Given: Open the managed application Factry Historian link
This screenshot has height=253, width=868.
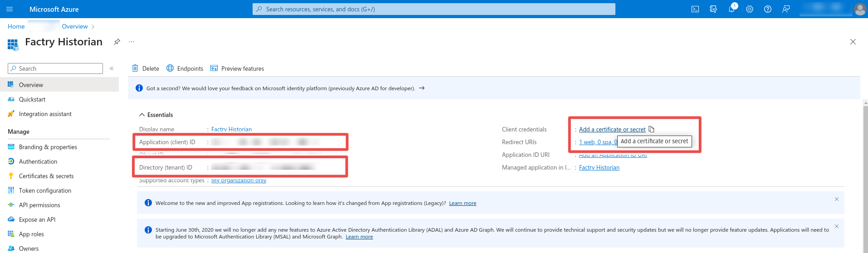Looking at the screenshot, I should pyautogui.click(x=599, y=167).
